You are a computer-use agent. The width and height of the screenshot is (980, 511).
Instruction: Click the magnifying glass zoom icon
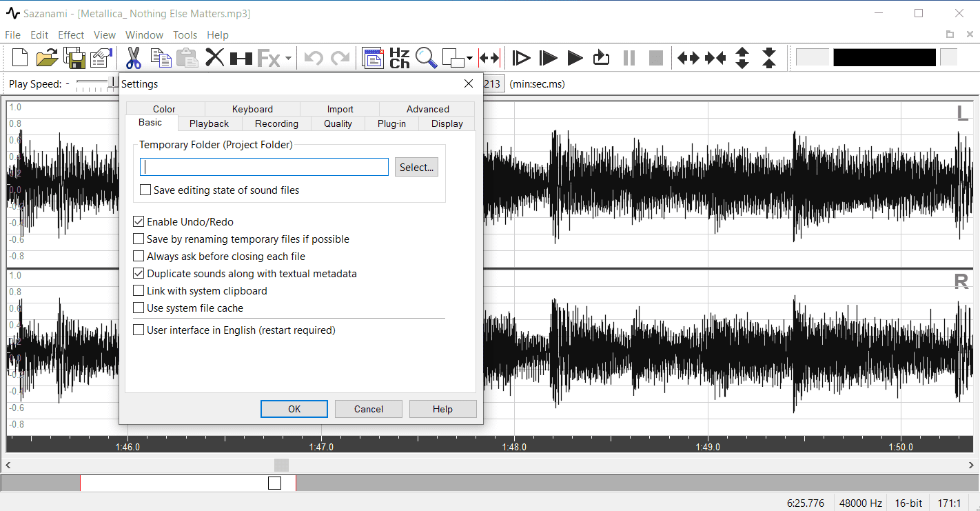(x=426, y=58)
